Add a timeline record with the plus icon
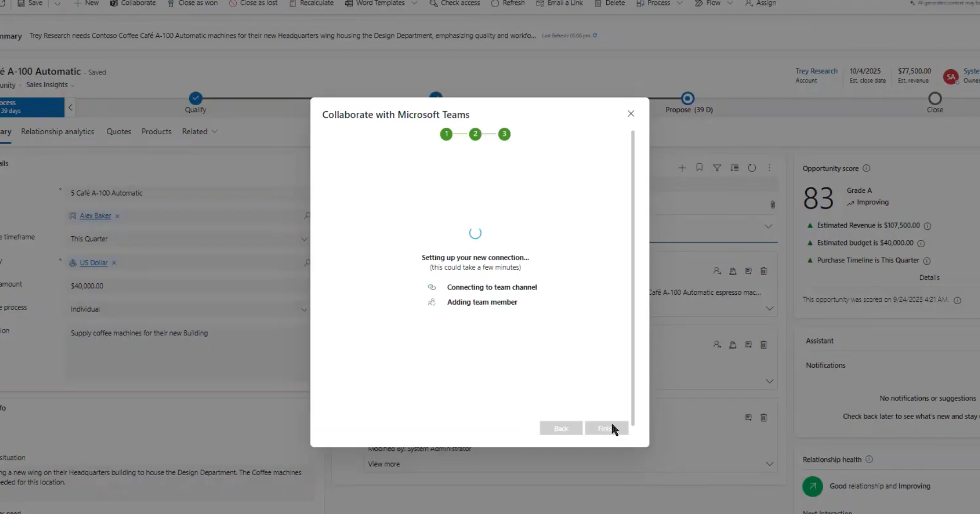The width and height of the screenshot is (980, 514). point(682,168)
